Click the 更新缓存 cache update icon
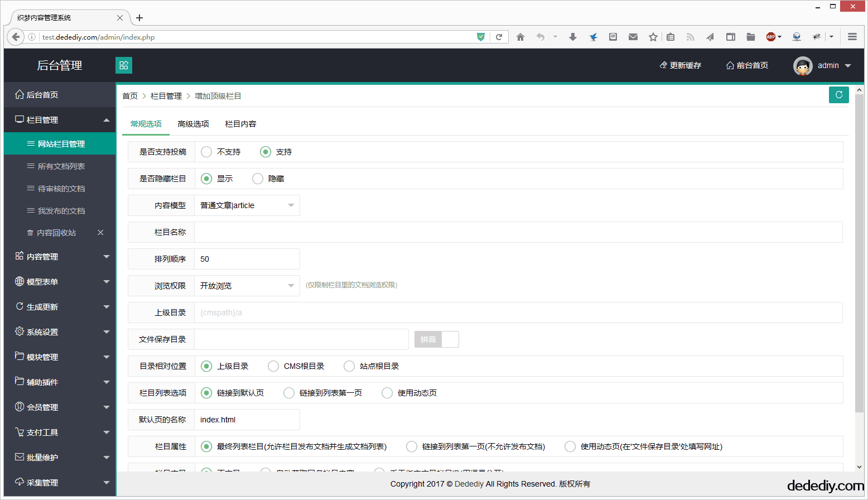This screenshot has height=500, width=868. (663, 65)
